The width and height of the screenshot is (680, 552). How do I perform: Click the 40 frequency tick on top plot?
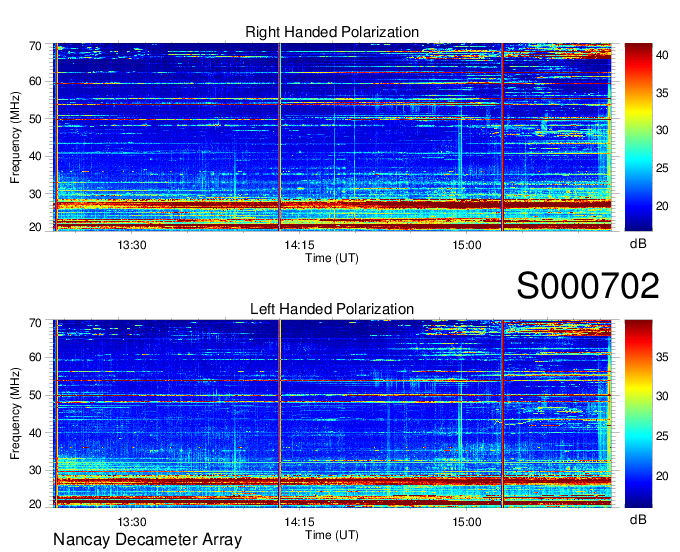(35, 156)
